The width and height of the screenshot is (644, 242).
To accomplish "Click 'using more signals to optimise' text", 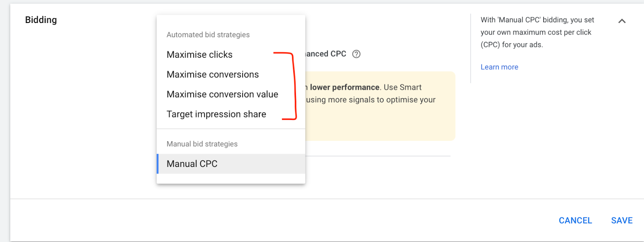I will [370, 100].
